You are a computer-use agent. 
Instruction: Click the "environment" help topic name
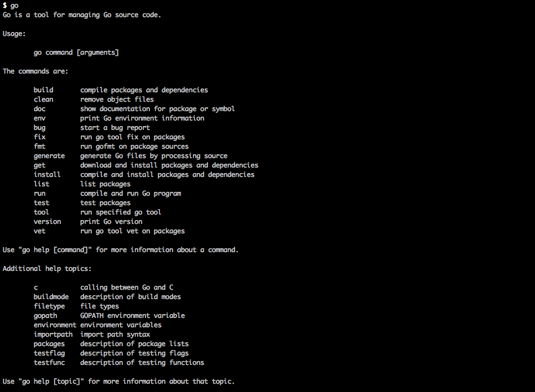[55, 325]
